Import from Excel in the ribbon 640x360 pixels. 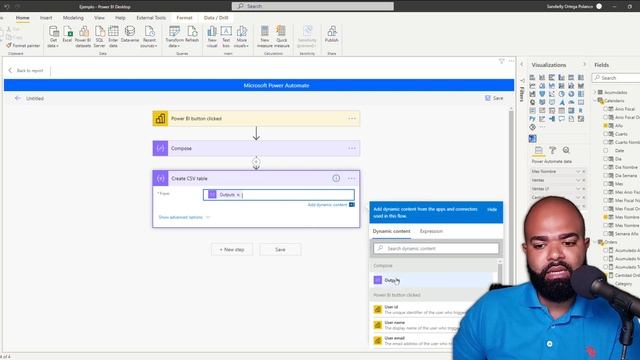(x=67, y=35)
